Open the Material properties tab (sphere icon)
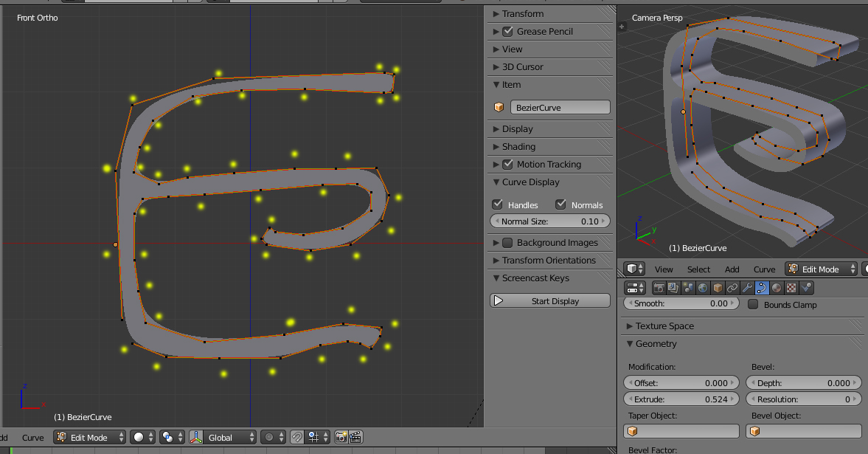 point(777,288)
